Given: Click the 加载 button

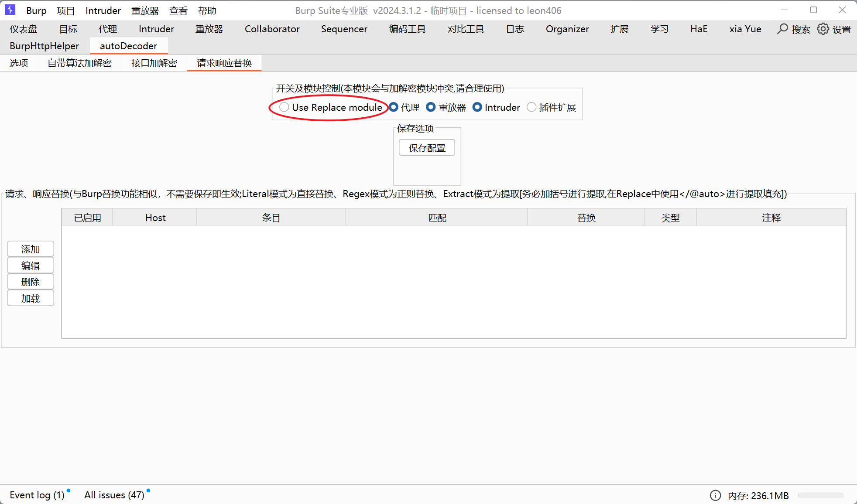Looking at the screenshot, I should pyautogui.click(x=31, y=299).
